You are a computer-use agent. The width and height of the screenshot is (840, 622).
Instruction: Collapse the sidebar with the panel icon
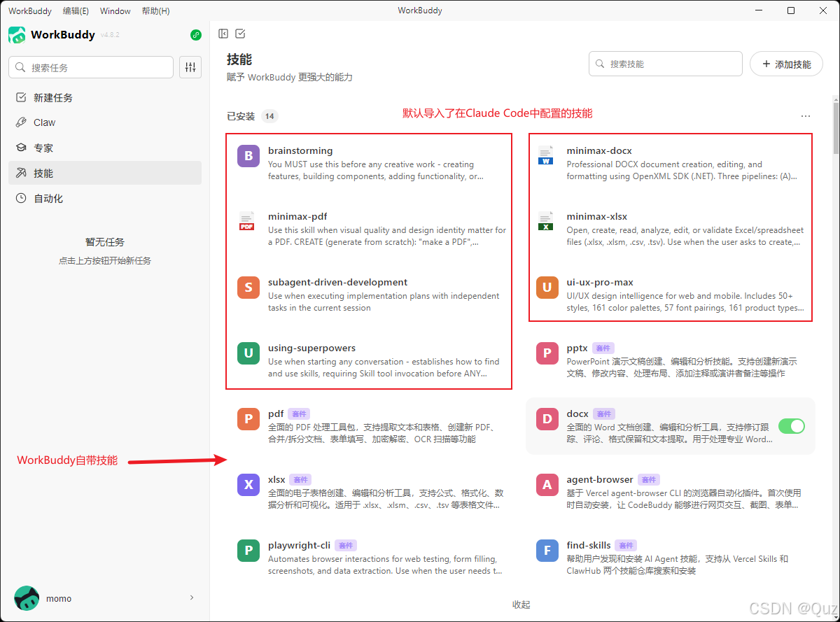(x=223, y=34)
